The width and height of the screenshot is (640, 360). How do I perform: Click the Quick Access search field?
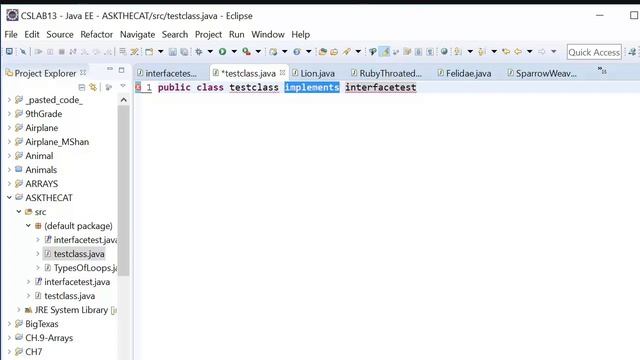coord(594,52)
